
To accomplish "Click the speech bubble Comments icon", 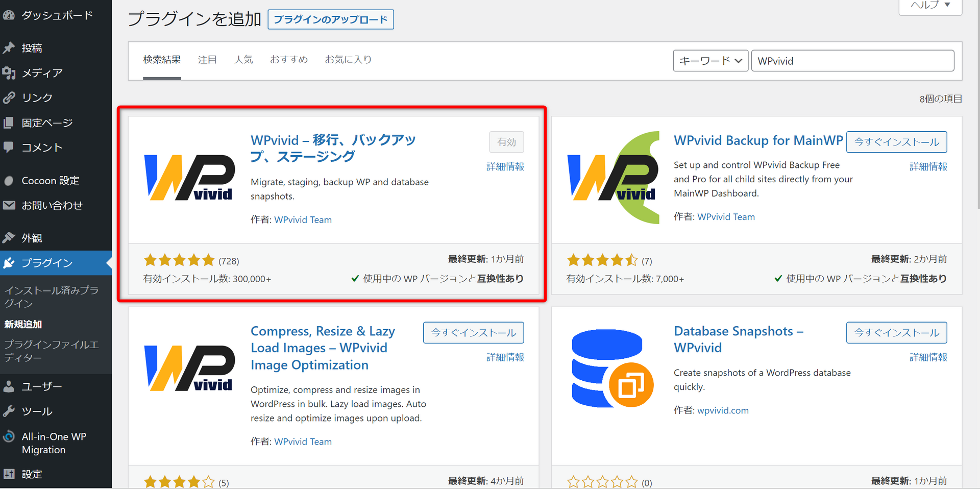I will point(9,147).
